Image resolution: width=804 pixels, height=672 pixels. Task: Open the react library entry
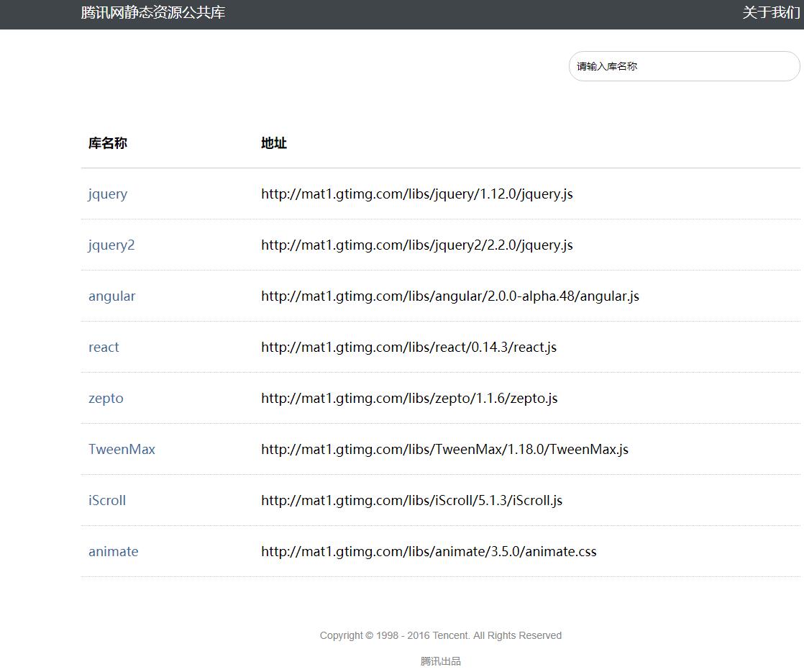[104, 348]
